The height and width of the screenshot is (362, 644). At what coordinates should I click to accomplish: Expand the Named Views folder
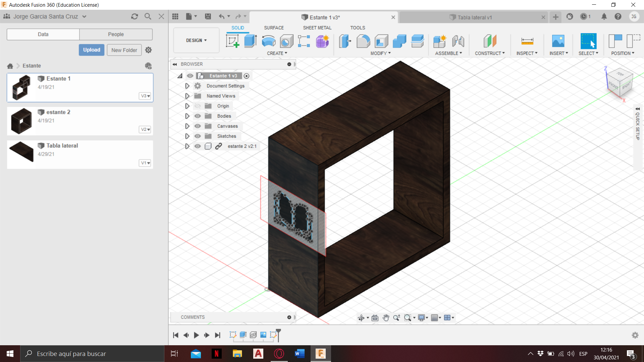(186, 96)
